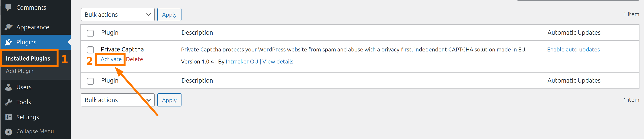Collapse the admin menu with the arrow icon
Image resolution: width=644 pixels, height=139 pixels.
click(8, 131)
